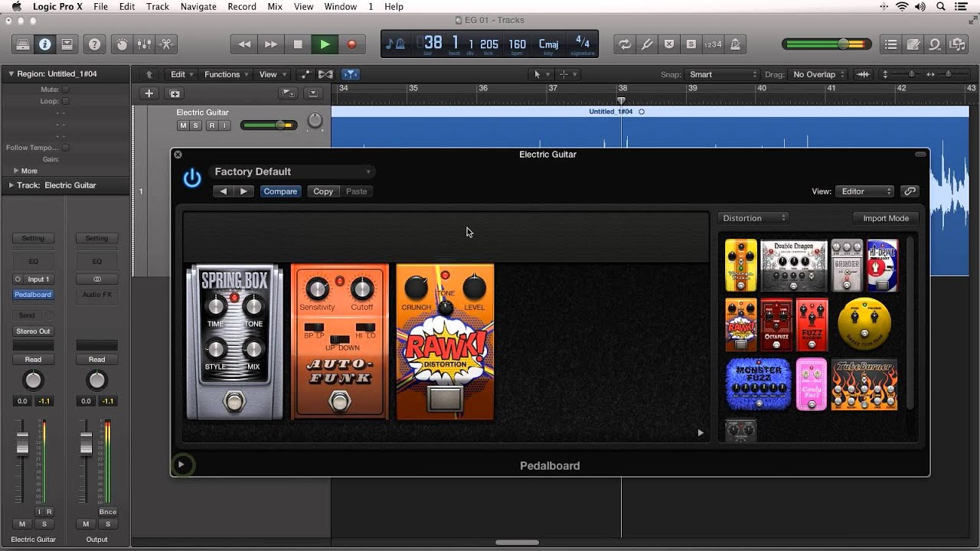Open the Apple Loops browser icon
Screen dimensions: 980x551
[935, 44]
